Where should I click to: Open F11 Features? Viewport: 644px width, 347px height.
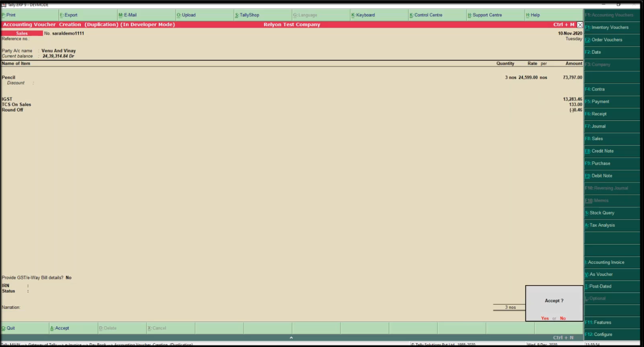(612, 322)
